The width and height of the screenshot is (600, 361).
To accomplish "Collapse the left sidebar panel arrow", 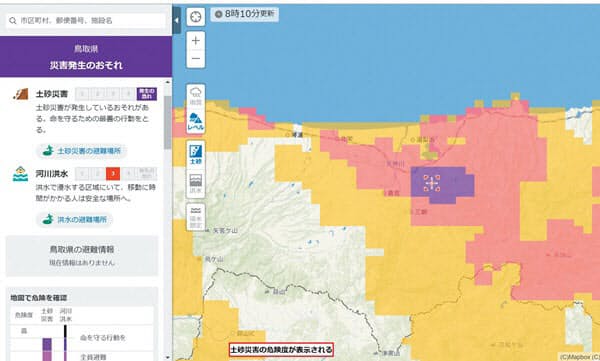I will point(176,20).
